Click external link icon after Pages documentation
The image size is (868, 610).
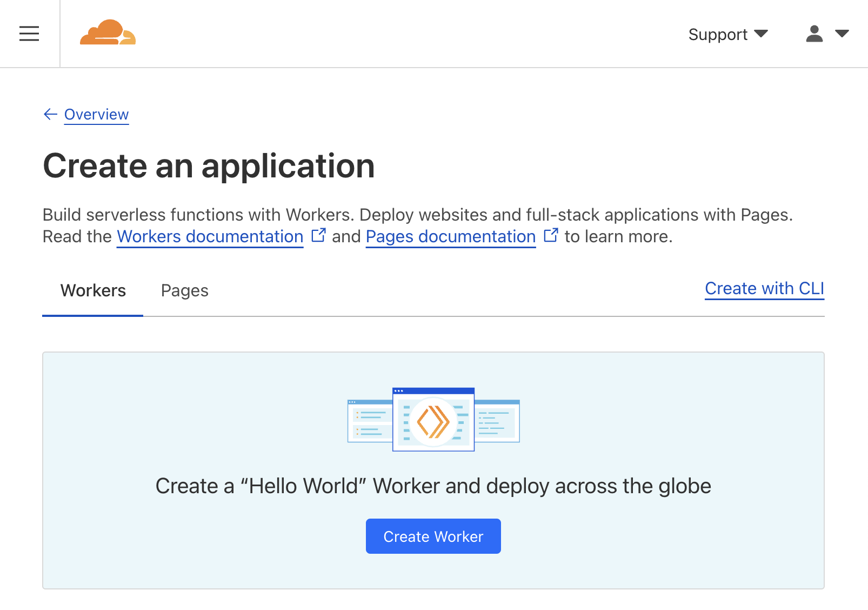click(x=551, y=235)
